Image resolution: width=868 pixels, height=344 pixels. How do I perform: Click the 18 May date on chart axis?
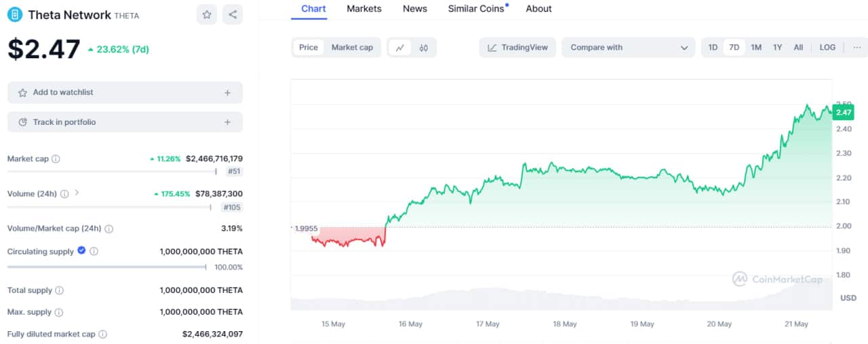pyautogui.click(x=565, y=324)
